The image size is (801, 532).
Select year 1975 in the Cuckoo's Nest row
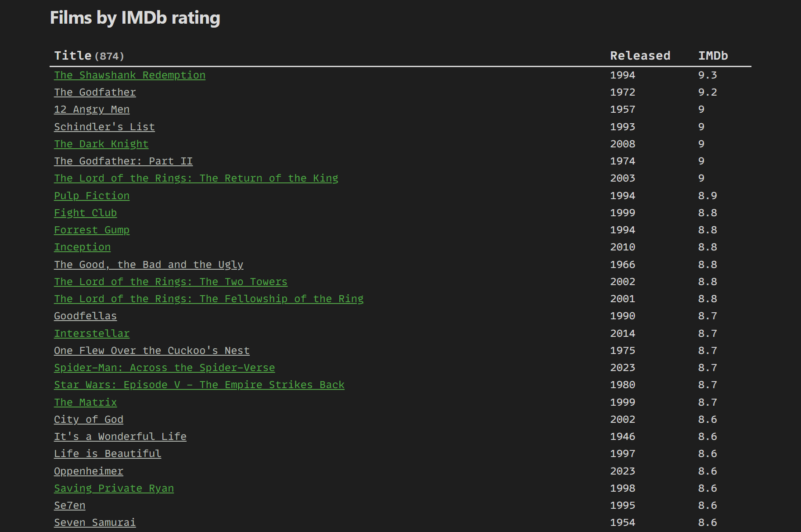[x=623, y=350]
